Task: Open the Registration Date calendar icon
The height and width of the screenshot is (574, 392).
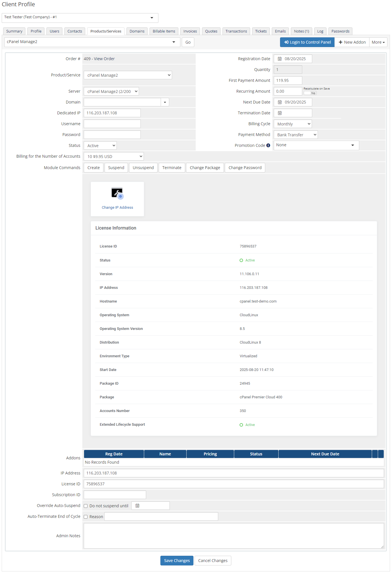Action: [280, 59]
